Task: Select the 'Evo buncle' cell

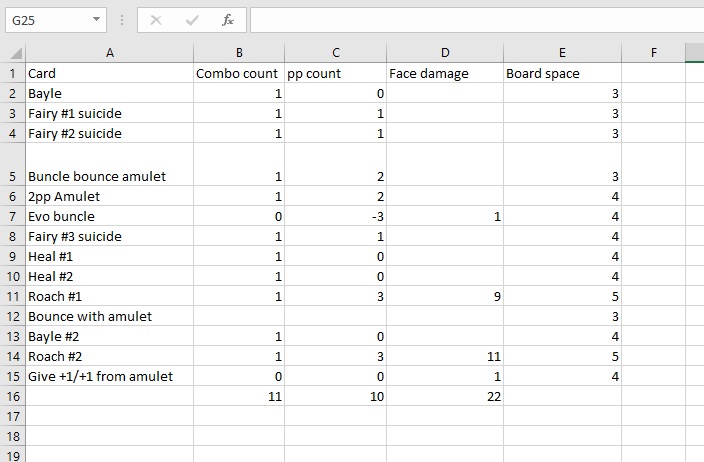Action: click(110, 216)
